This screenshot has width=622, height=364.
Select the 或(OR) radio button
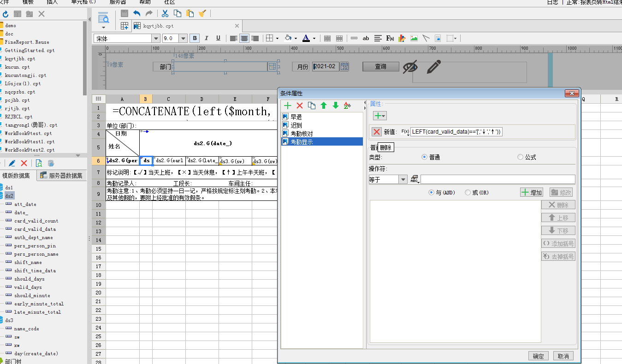point(468,193)
